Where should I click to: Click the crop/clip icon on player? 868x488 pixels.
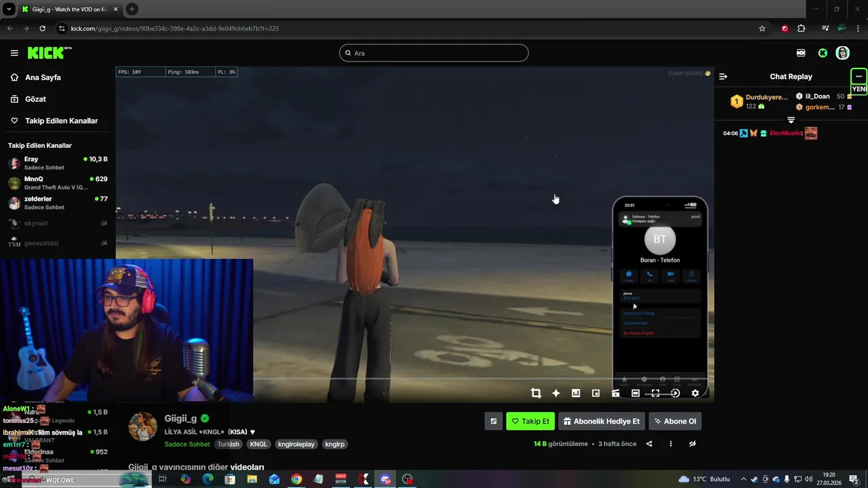pos(536,393)
